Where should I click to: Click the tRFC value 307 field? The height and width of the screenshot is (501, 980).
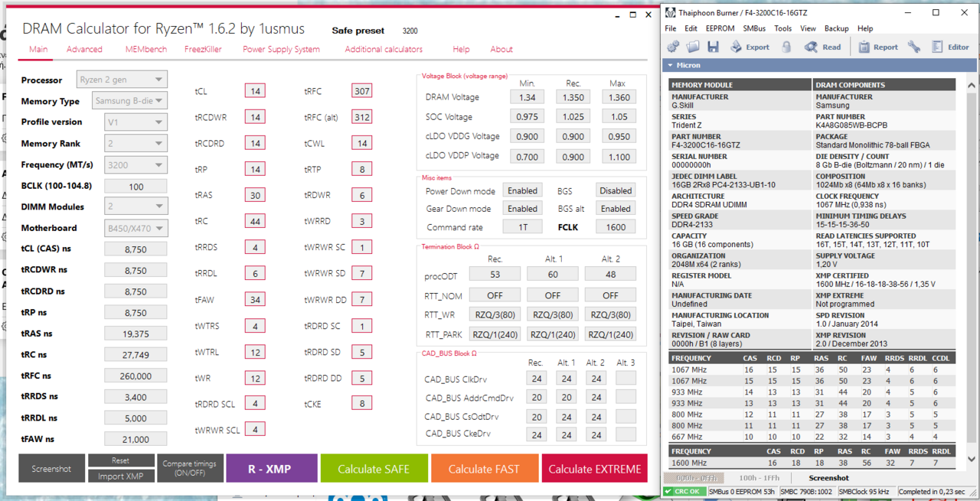click(362, 91)
